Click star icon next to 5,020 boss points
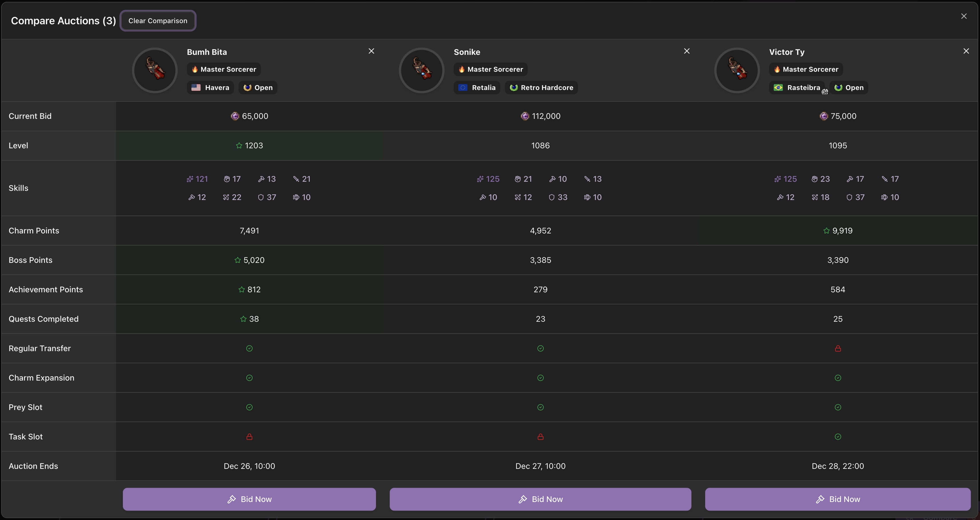Image resolution: width=980 pixels, height=520 pixels. (237, 260)
